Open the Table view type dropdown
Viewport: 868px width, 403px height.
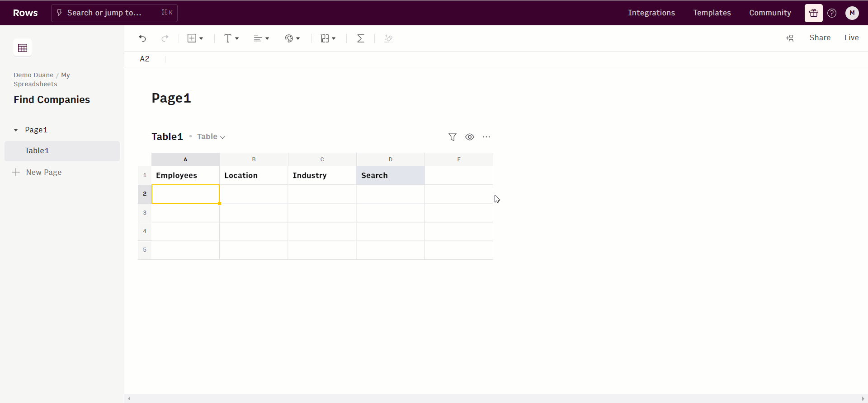[211, 137]
